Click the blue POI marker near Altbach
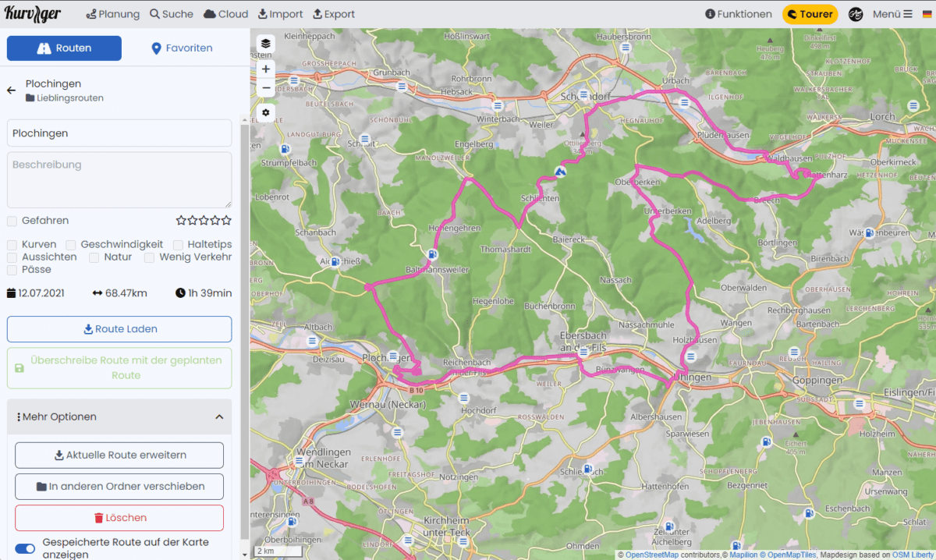 point(312,341)
